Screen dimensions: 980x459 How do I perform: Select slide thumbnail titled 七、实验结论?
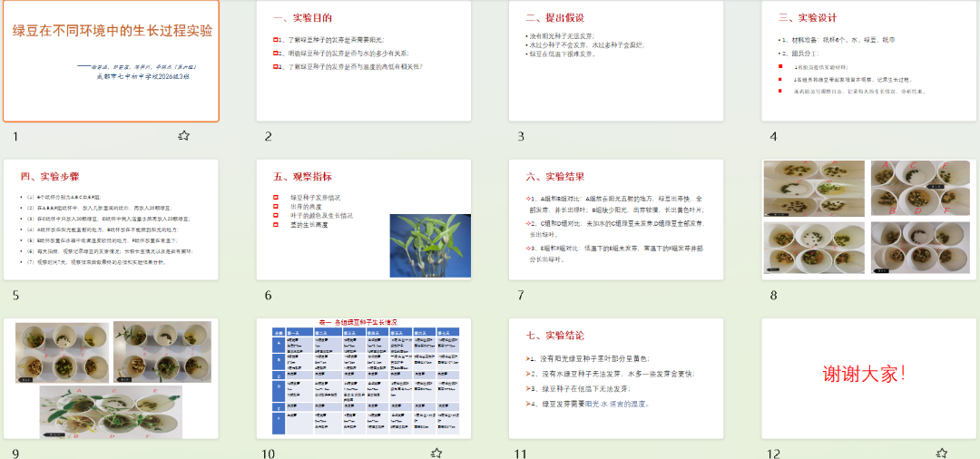point(616,378)
